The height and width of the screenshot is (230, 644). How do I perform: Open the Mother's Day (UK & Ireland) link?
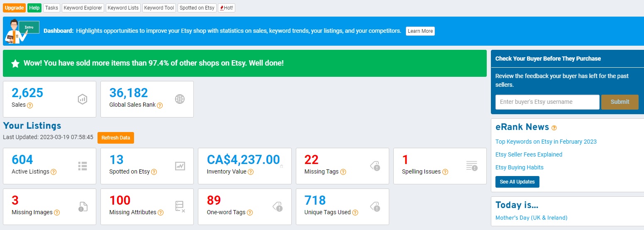[532, 218]
